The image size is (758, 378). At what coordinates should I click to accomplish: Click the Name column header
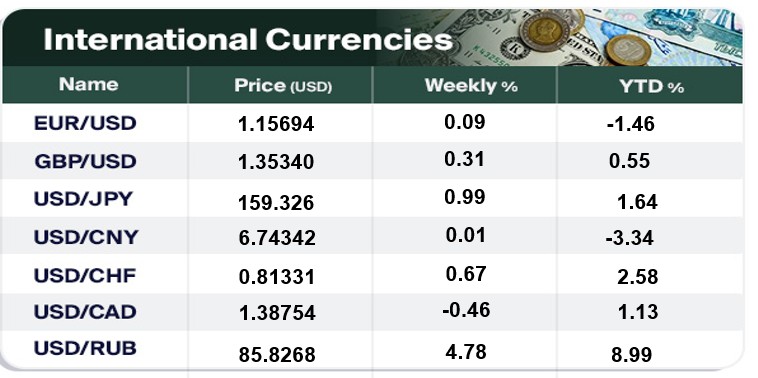tap(88, 85)
